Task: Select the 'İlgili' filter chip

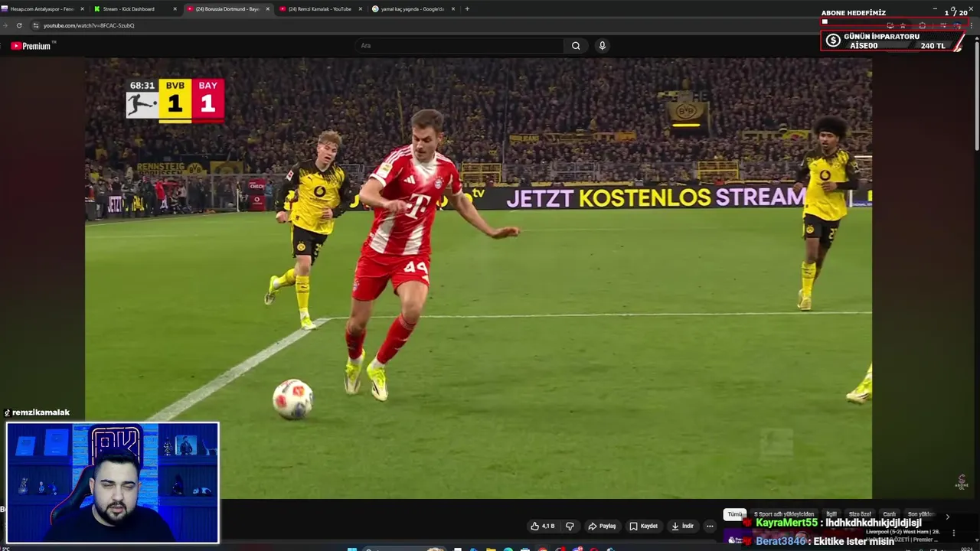Action: tap(831, 514)
